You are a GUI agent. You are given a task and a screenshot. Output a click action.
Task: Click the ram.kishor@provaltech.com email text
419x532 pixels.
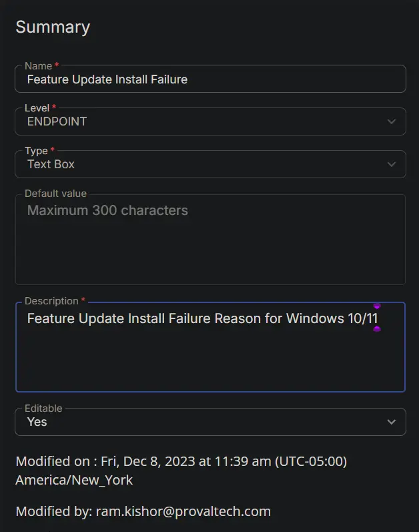click(x=183, y=511)
